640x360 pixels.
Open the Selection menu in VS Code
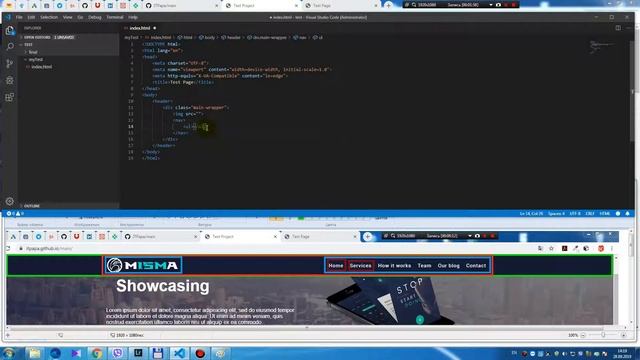pyautogui.click(x=49, y=17)
